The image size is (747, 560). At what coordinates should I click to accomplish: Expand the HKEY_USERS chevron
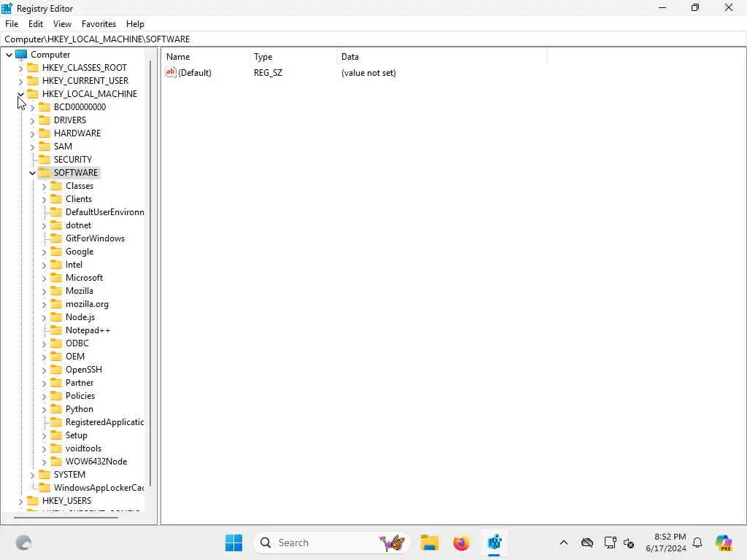tap(20, 501)
